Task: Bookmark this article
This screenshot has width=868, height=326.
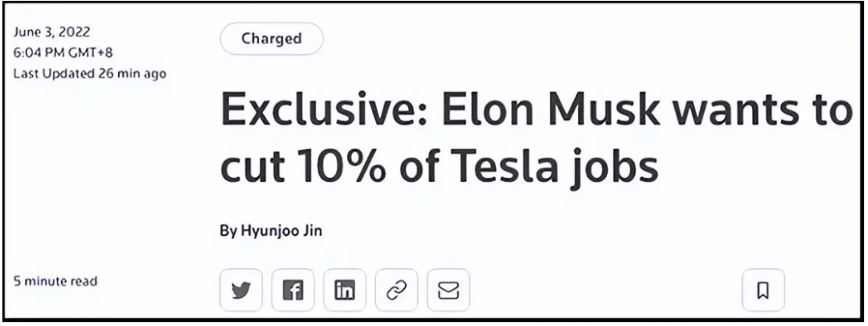Action: 763,291
